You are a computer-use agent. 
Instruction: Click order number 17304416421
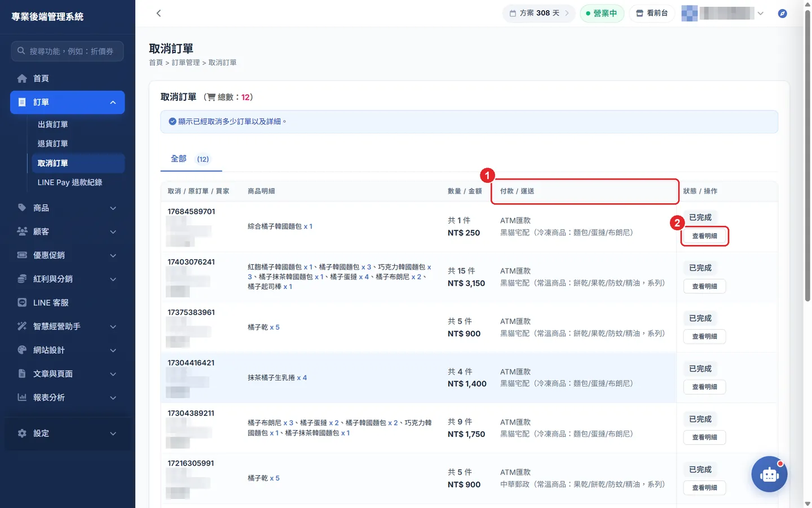tap(191, 363)
